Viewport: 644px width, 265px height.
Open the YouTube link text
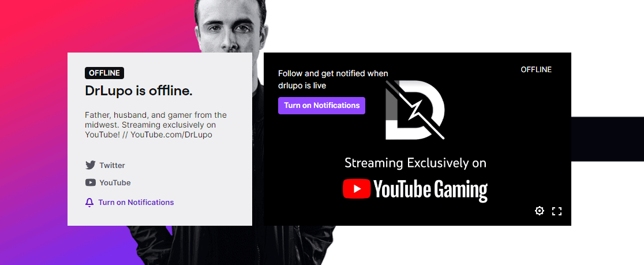point(115,183)
